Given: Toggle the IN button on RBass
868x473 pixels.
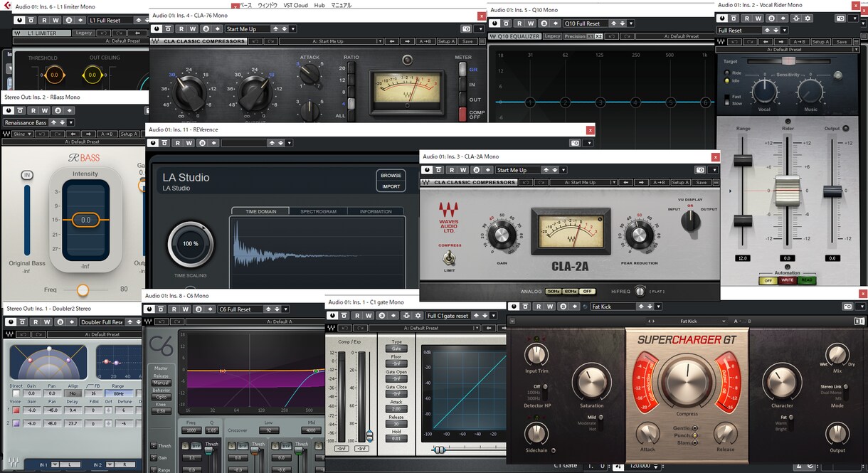Looking at the screenshot, I should click(x=27, y=175).
